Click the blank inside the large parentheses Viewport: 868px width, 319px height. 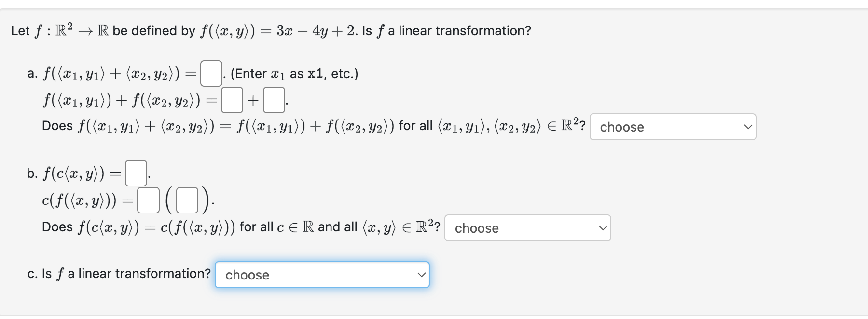click(x=188, y=201)
